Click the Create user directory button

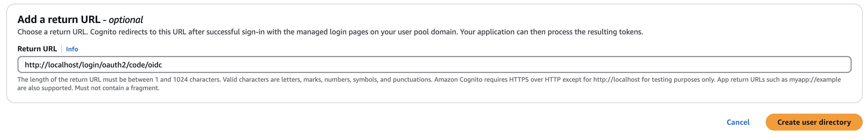point(813,122)
